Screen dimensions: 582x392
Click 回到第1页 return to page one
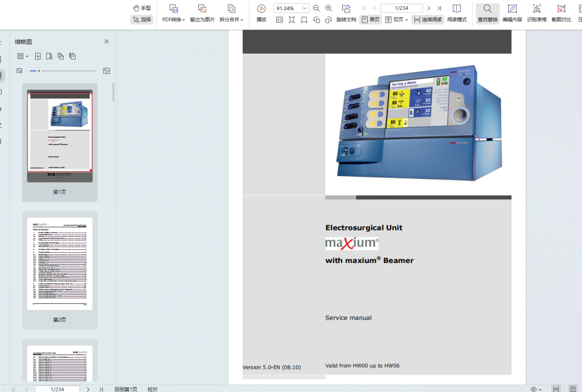126,389
